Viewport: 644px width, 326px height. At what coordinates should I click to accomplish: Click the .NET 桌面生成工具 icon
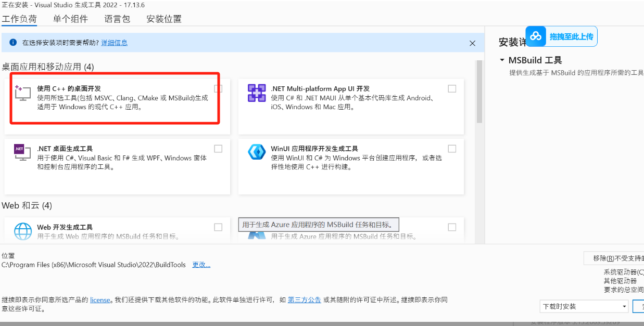tap(22, 151)
